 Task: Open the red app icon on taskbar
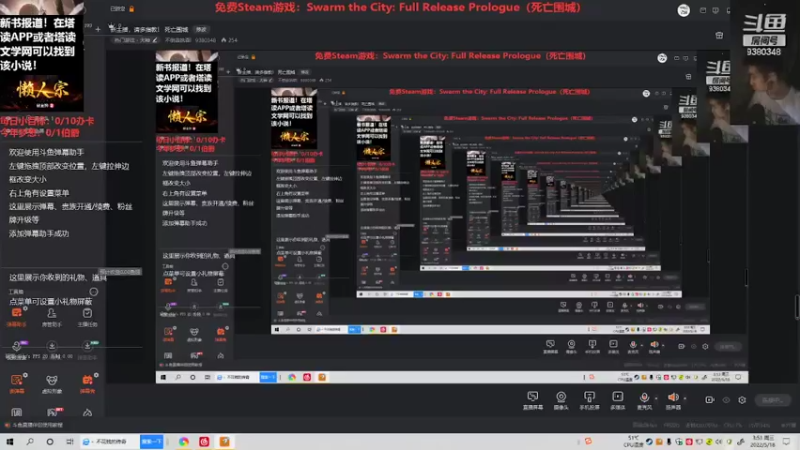204,442
